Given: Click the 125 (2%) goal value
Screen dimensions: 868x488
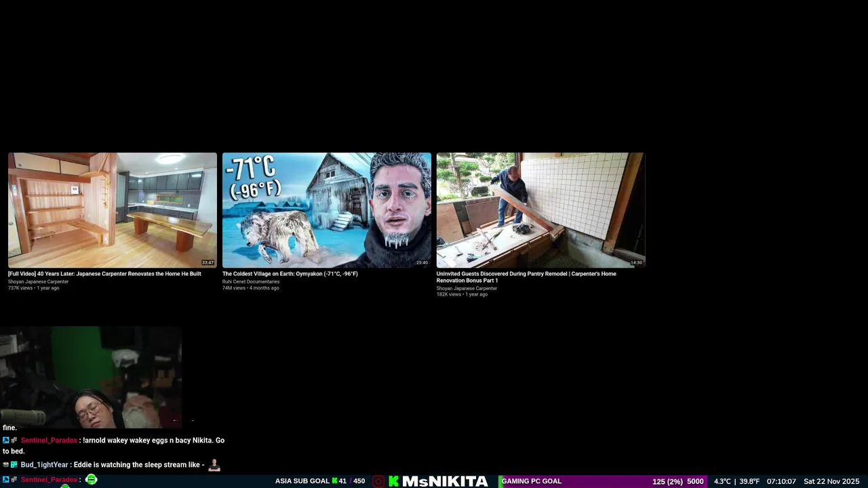Looking at the screenshot, I should (x=667, y=481).
